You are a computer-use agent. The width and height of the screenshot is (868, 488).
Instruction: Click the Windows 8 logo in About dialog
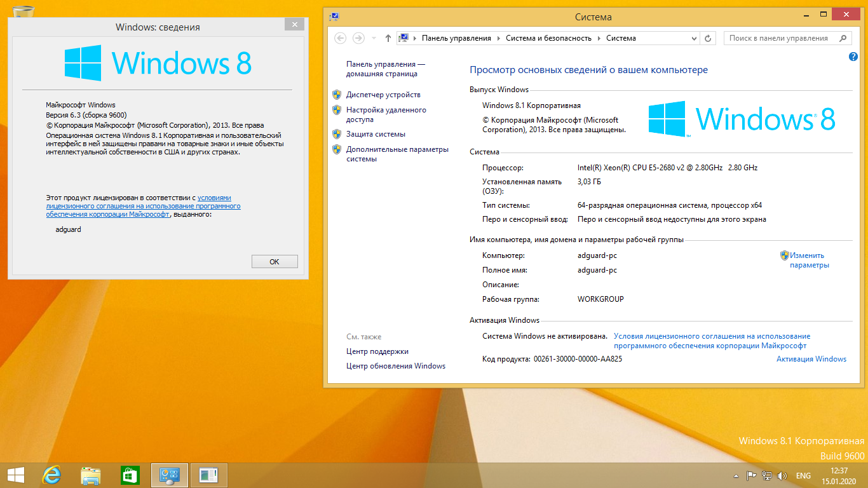point(158,63)
